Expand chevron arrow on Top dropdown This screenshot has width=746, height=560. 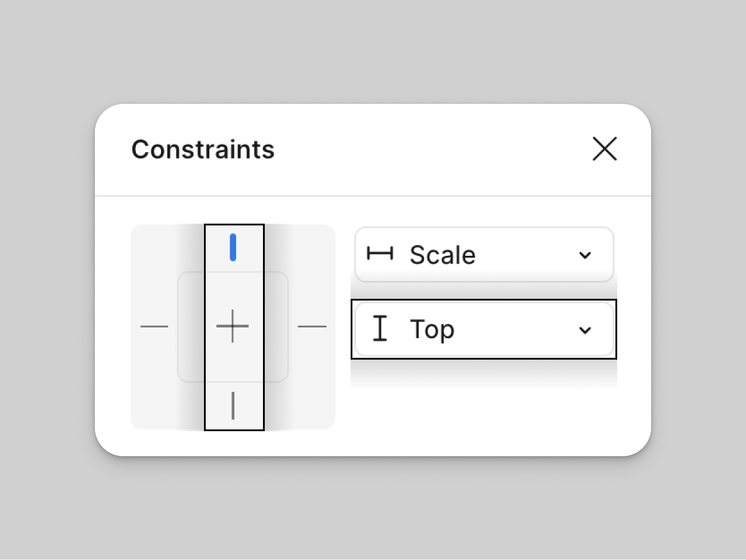pyautogui.click(x=585, y=330)
